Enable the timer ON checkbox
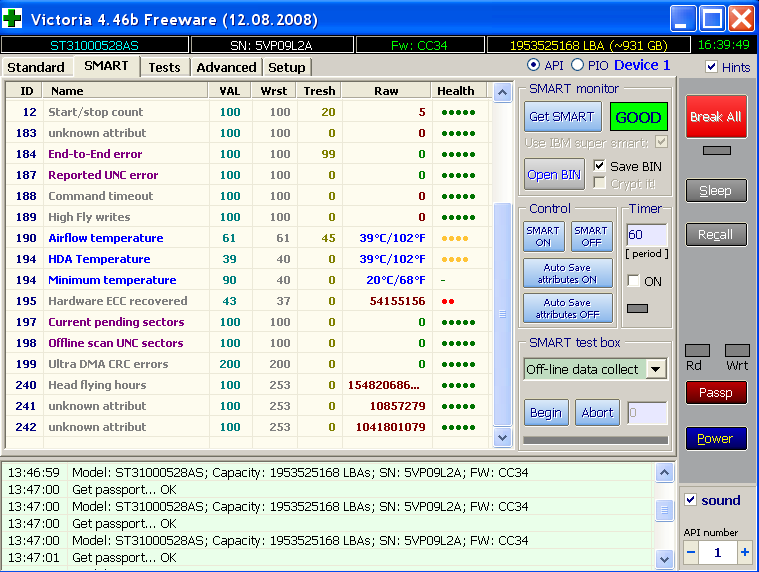759x572 pixels. (633, 282)
